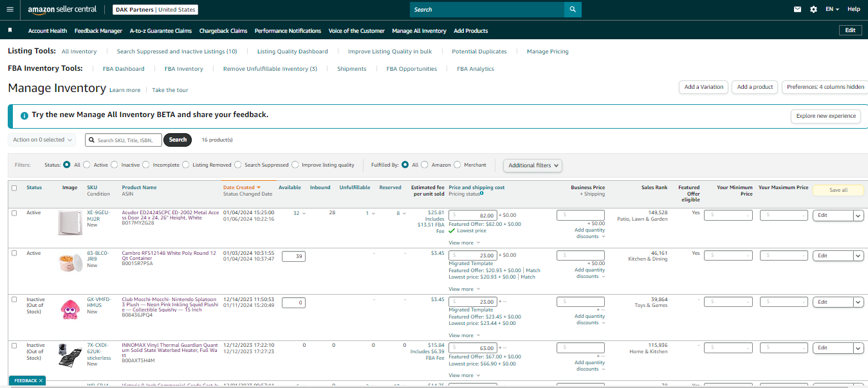
Task: Click the header Edit button at top right
Action: [851, 30]
